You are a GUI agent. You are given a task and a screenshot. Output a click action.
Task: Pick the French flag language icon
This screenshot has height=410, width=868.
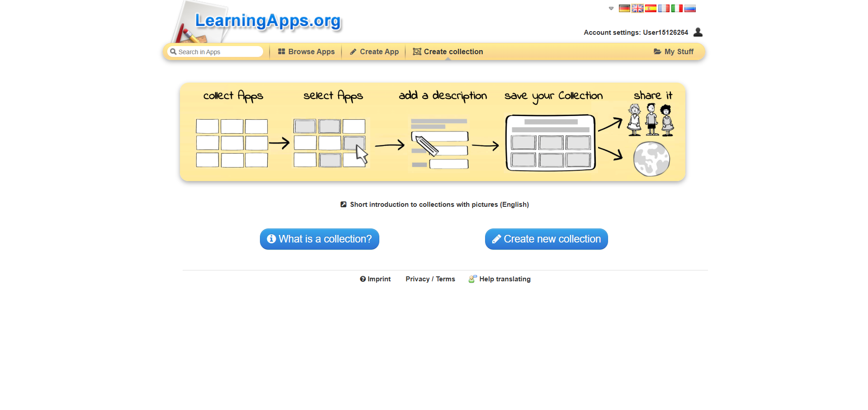click(664, 9)
